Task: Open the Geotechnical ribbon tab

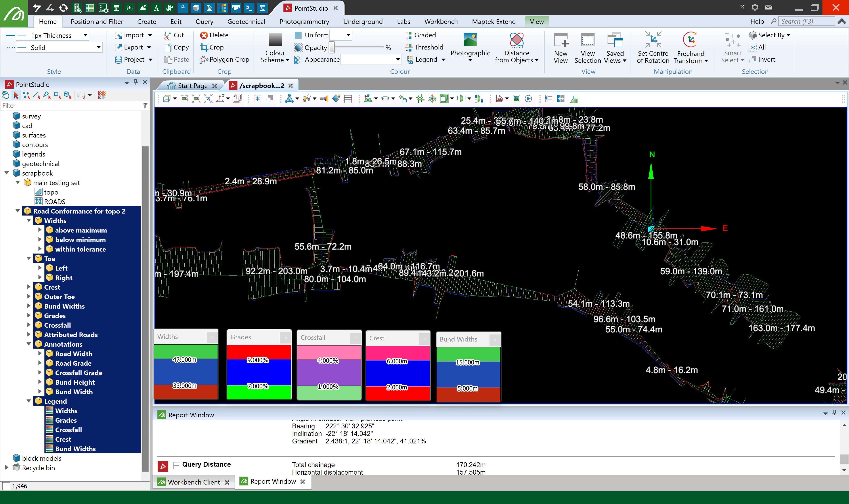Action: click(x=246, y=21)
